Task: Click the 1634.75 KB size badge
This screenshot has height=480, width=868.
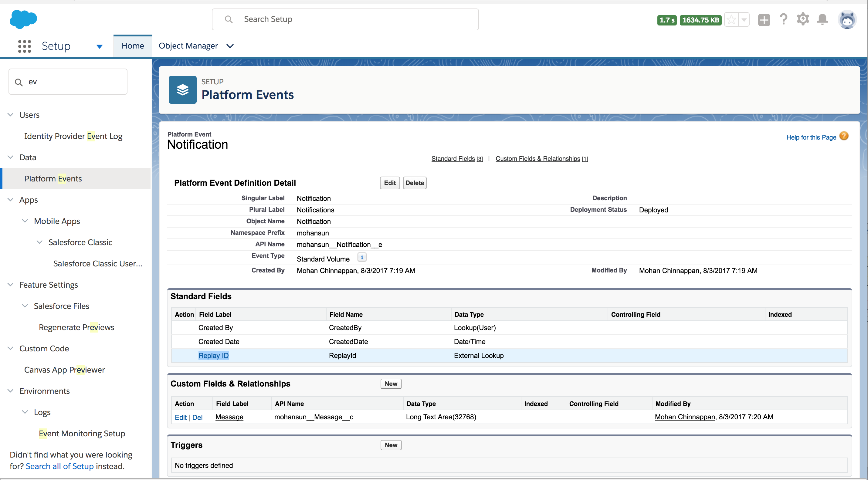Action: coord(700,20)
